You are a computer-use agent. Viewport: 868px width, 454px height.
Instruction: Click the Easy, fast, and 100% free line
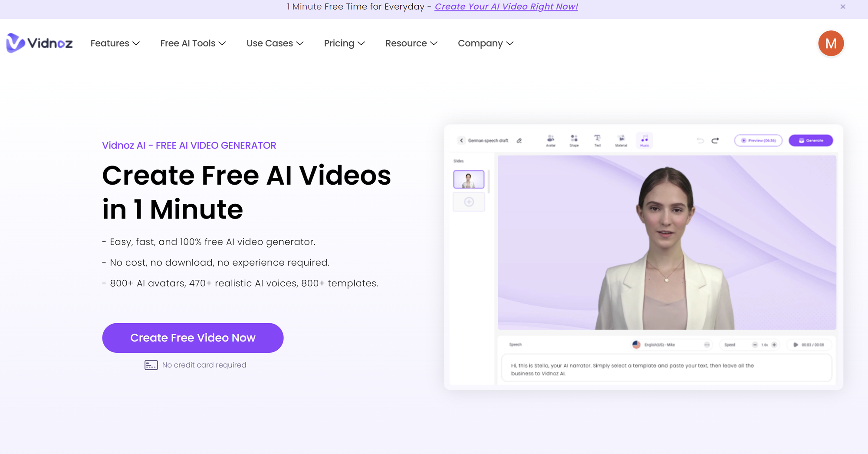pos(209,242)
